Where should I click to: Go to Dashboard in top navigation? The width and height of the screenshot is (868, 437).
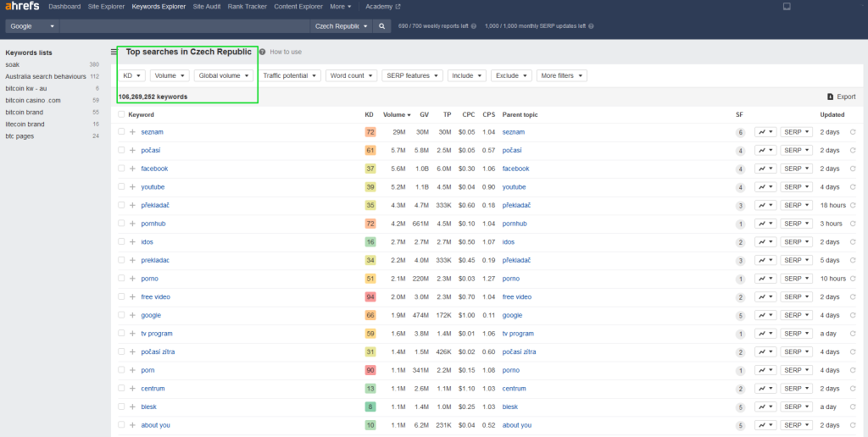click(x=64, y=7)
